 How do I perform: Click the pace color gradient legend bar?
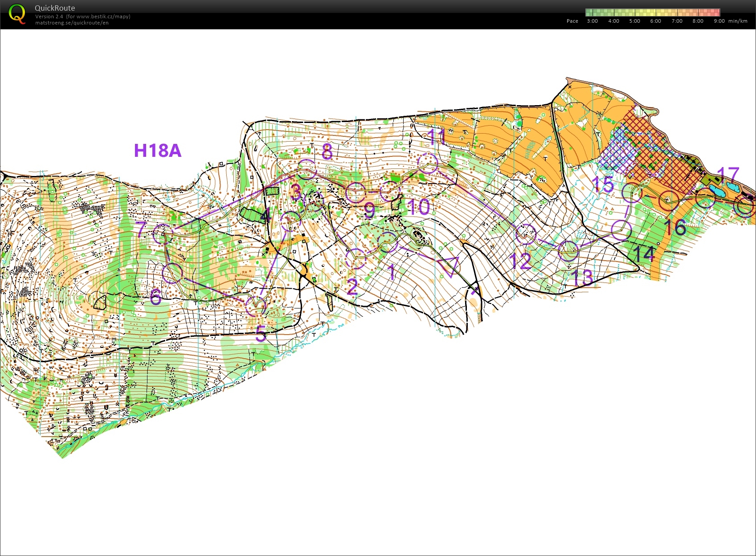click(x=652, y=12)
